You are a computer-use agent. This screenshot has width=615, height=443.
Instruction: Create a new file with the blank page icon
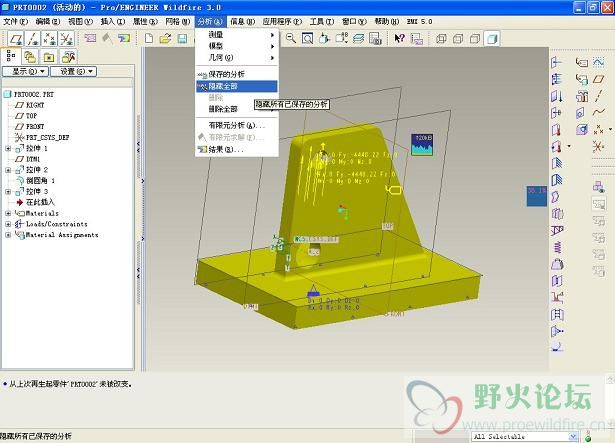point(149,38)
